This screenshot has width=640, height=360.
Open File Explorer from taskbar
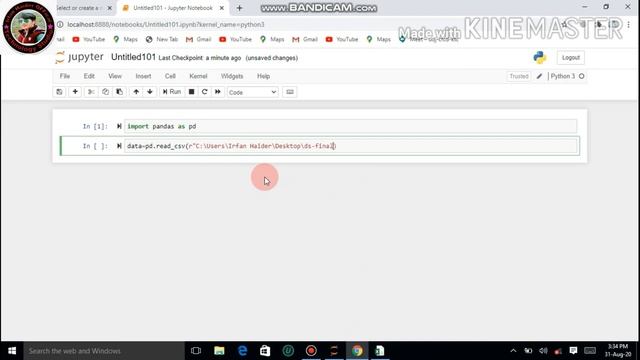pos(219,351)
